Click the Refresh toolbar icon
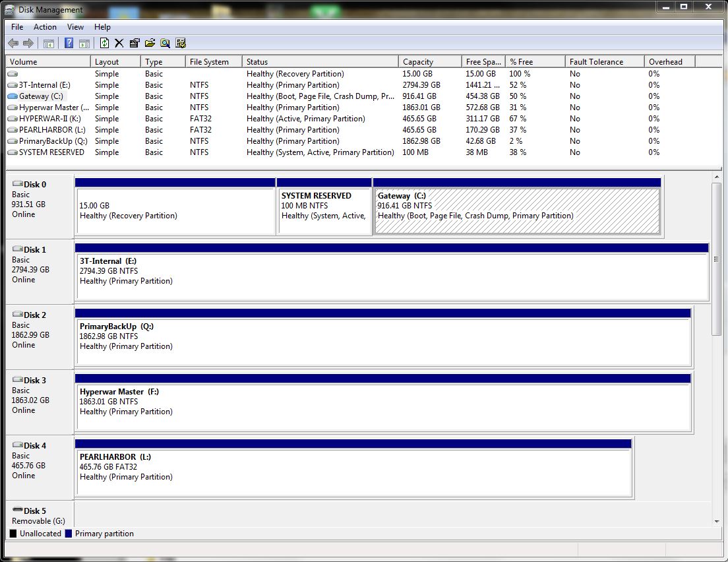Image resolution: width=728 pixels, height=562 pixels. click(104, 44)
